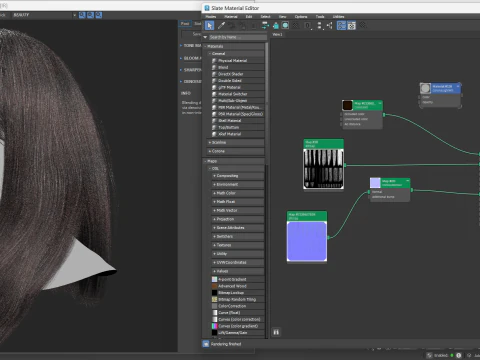Toggle Show Shaded Material in Viewport icon
Viewport: 480px width, 360px height.
285,25
